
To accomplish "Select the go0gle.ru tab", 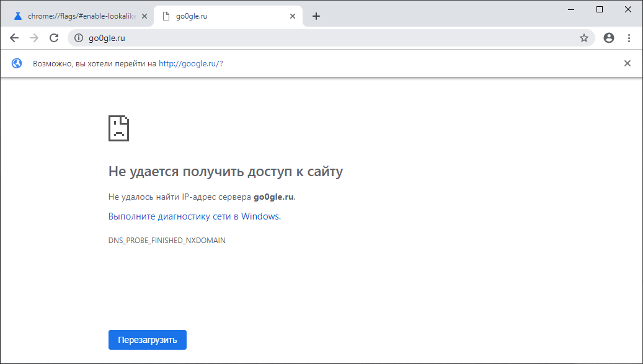I will (205, 16).
